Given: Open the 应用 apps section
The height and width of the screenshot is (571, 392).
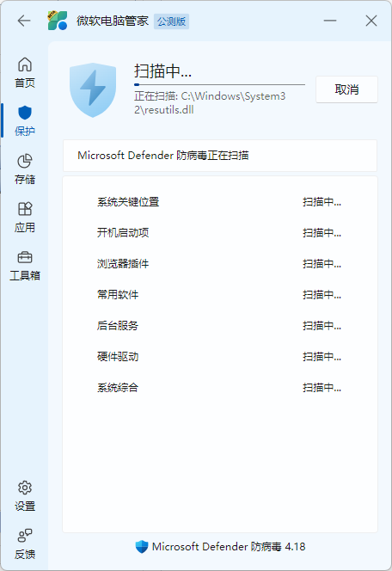Looking at the screenshot, I should (25, 218).
